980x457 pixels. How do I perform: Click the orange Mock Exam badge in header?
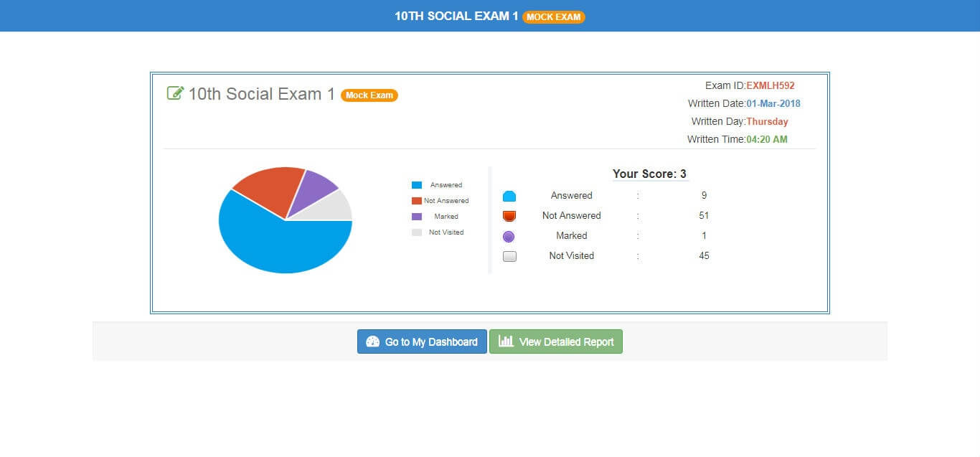tap(553, 17)
